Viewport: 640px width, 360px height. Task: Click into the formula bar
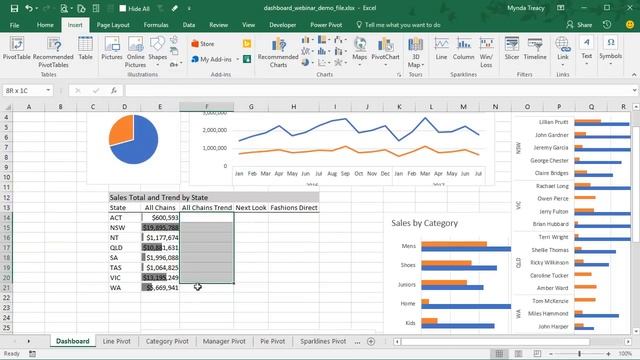[x=378, y=91]
